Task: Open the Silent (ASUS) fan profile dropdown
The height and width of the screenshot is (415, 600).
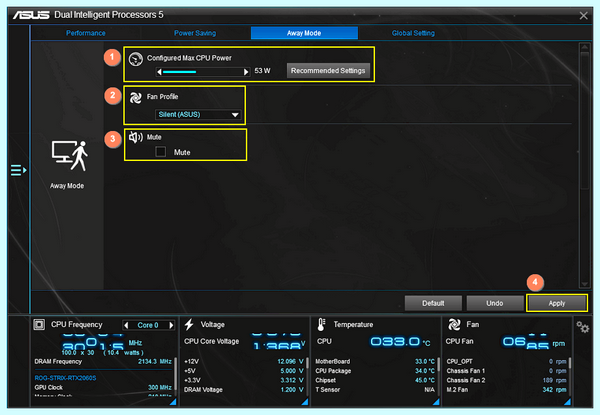Action: point(198,114)
